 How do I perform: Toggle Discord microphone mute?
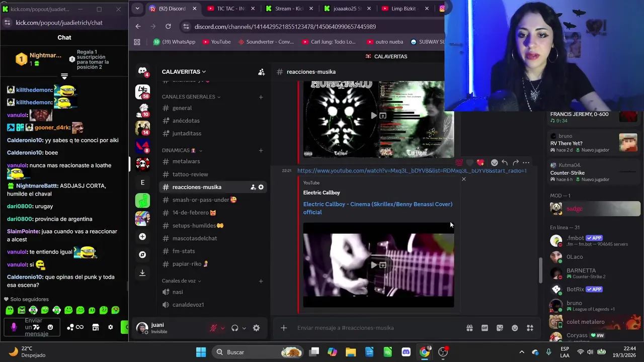213,328
